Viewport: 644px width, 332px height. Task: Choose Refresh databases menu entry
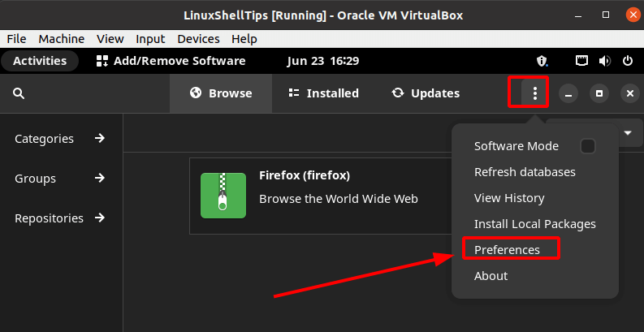click(x=525, y=172)
